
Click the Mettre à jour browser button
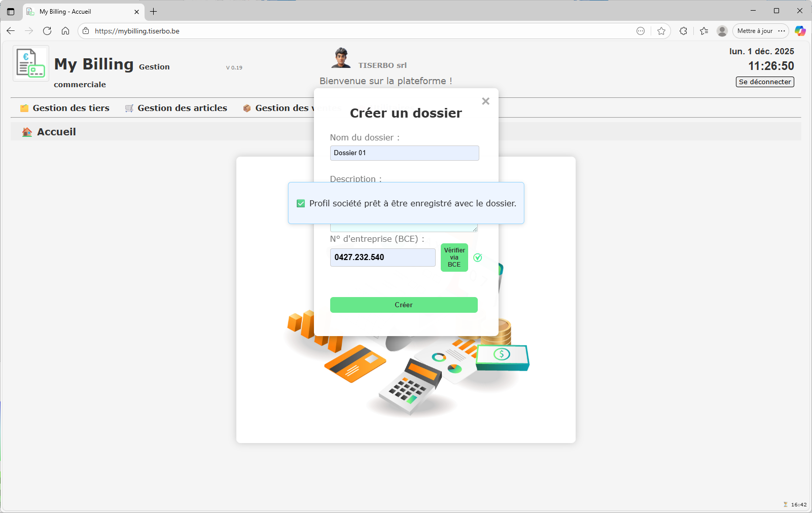755,31
